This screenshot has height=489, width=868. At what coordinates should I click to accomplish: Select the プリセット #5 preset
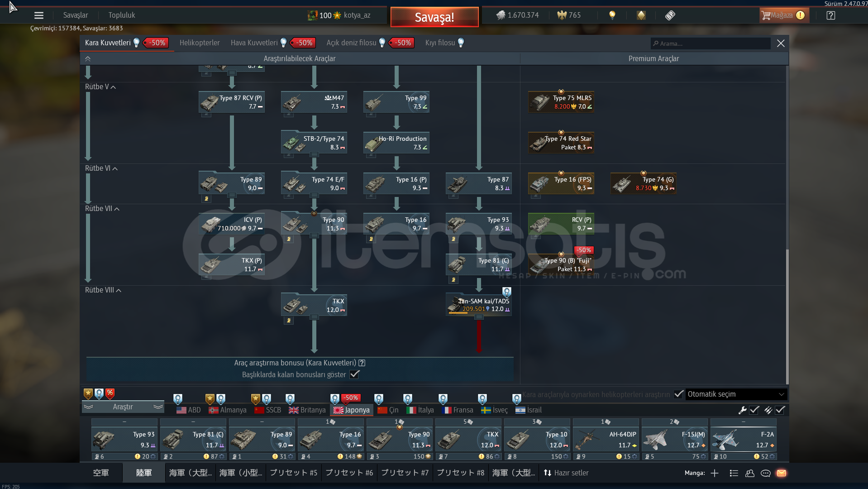293,473
